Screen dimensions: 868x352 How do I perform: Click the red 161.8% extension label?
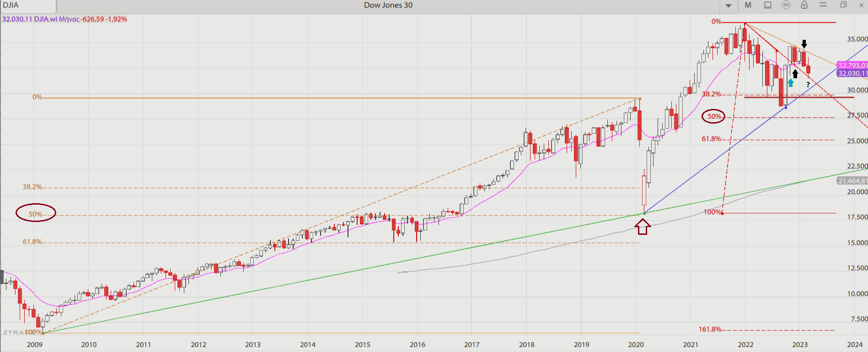tap(710, 329)
